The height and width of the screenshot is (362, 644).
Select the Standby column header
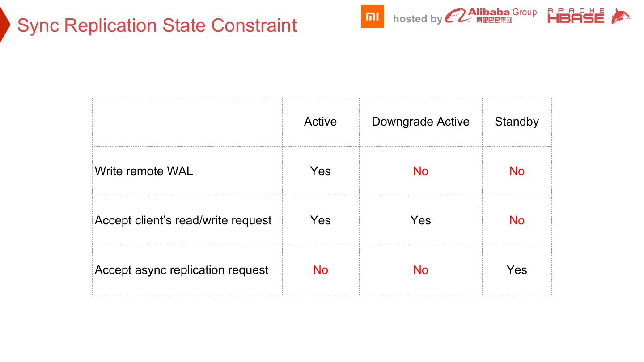517,122
